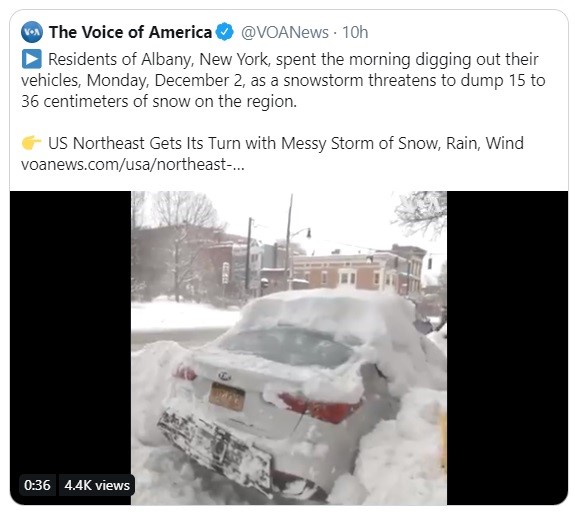This screenshot has height=514, width=575.
Task: Click the blue play button emoji
Action: [32, 59]
